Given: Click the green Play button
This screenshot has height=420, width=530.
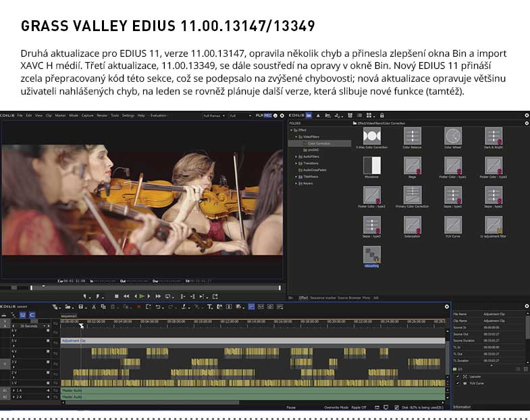Looking at the screenshot, I should 142,296.
